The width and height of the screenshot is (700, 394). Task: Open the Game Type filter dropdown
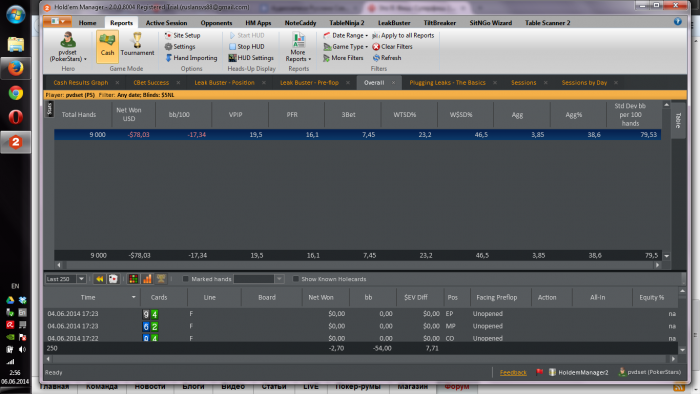coord(346,46)
